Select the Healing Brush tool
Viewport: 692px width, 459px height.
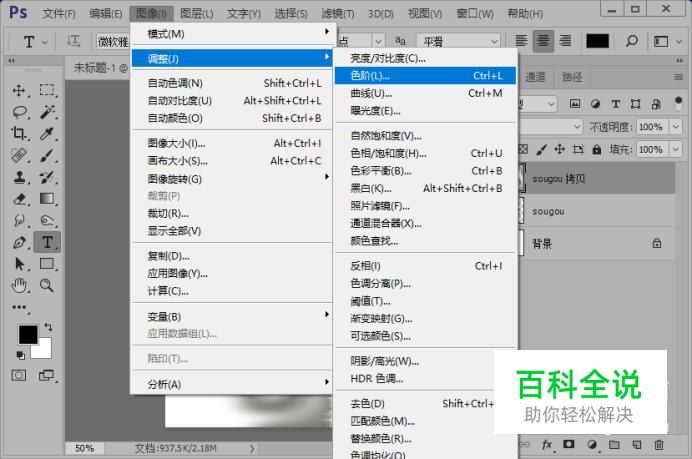click(x=19, y=155)
